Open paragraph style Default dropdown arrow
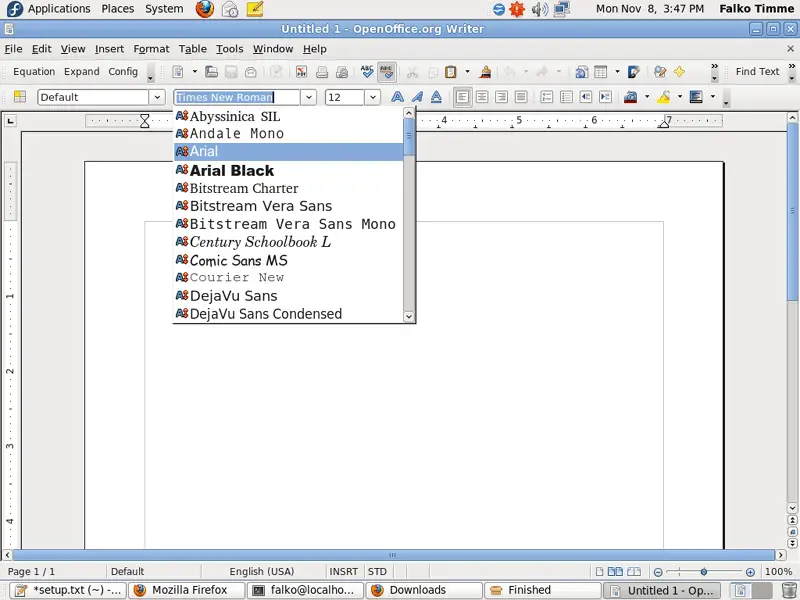The image size is (800, 600). [x=157, y=97]
